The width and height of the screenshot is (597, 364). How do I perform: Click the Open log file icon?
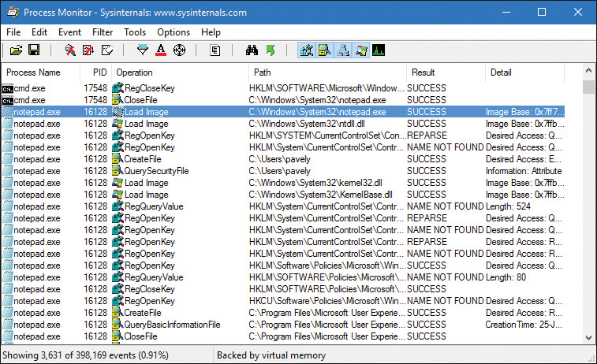(16, 50)
